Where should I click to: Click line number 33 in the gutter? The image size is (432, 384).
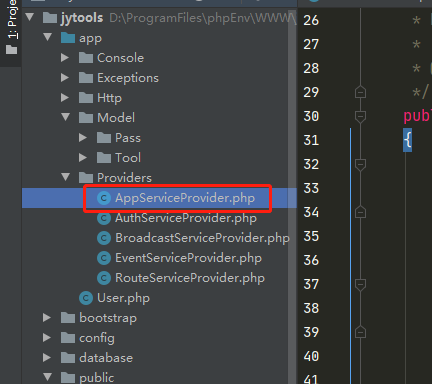tap(311, 188)
